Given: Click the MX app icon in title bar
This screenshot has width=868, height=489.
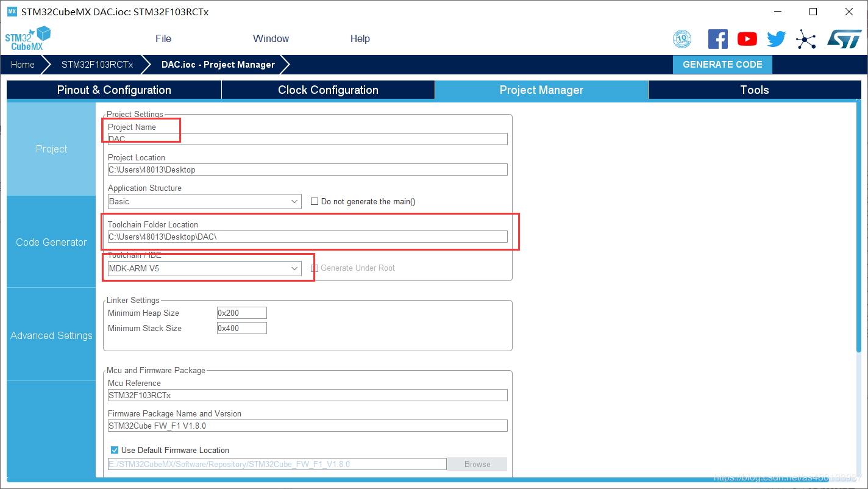Looking at the screenshot, I should click(x=12, y=12).
